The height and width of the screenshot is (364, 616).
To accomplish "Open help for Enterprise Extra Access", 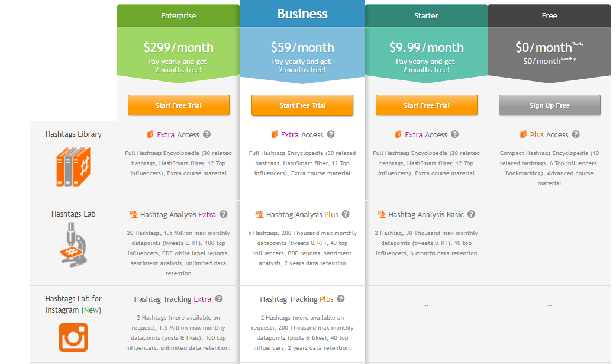I will point(207,134).
